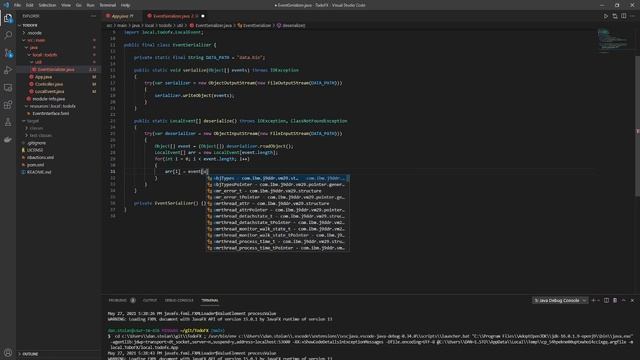This screenshot has width=640, height=360.
Task: Open the Edit menu
Action: [29, 5]
